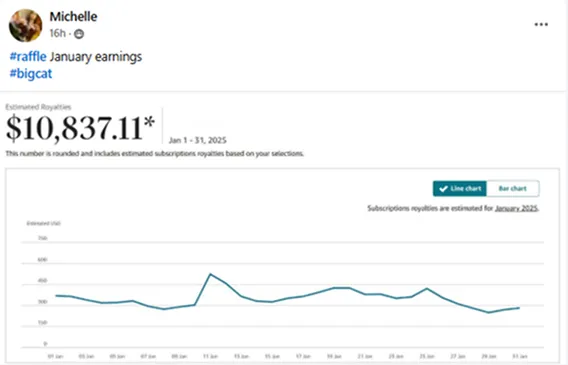Viewport: 568px width, 365px height.
Task: Click the line's low point near 29 Jan
Action: pyautogui.click(x=489, y=312)
